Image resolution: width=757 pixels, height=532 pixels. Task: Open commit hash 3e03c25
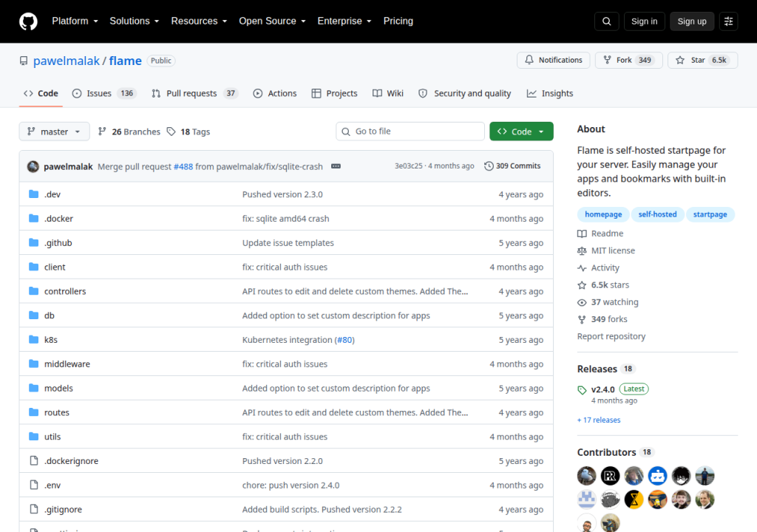[x=408, y=166]
